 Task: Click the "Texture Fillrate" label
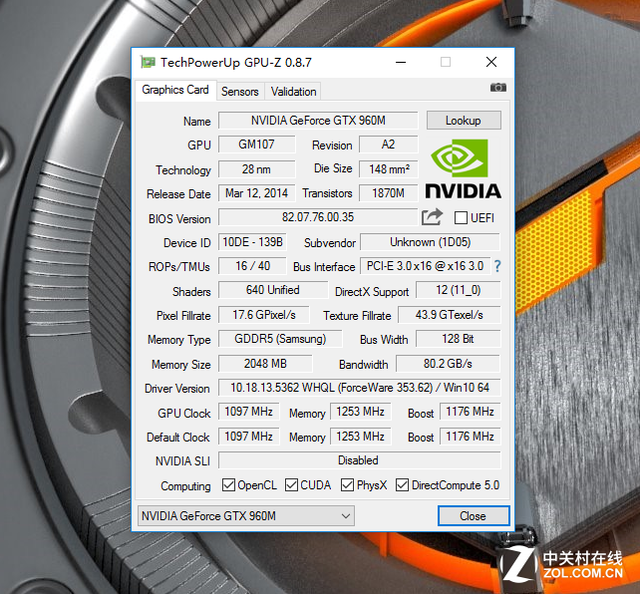pos(357,316)
